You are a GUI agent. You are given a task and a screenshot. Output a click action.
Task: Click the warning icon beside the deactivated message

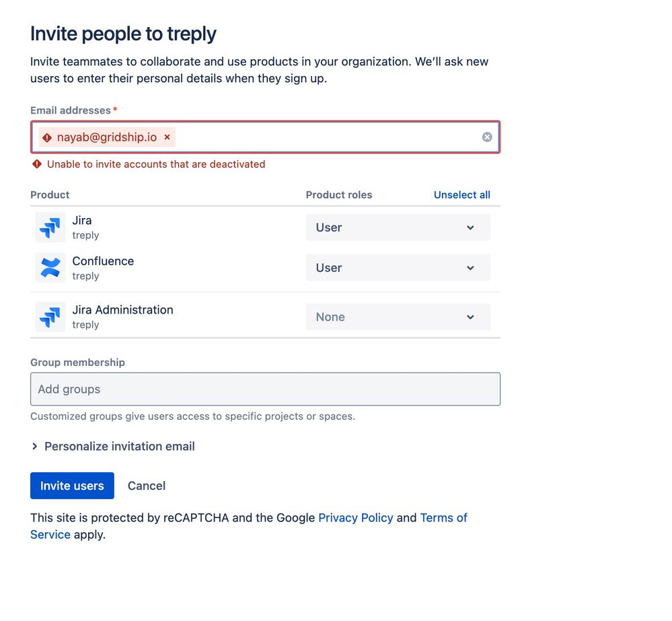pos(37,164)
